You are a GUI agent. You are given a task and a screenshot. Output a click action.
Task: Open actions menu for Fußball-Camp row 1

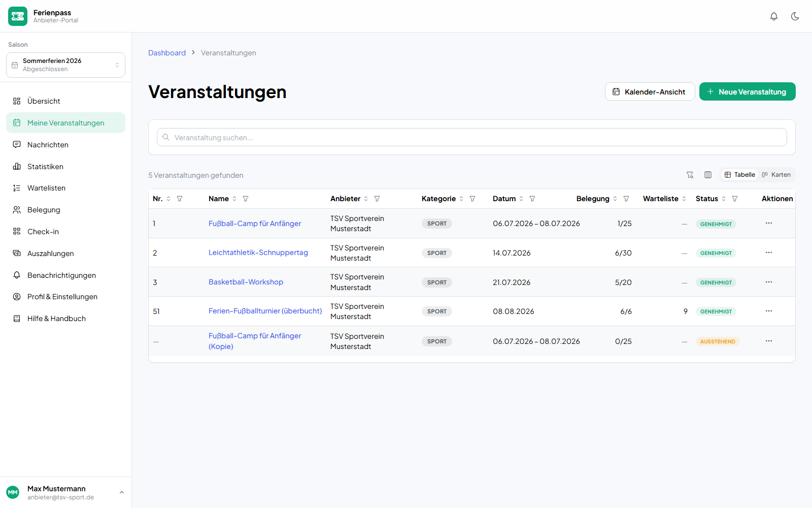coord(769,223)
